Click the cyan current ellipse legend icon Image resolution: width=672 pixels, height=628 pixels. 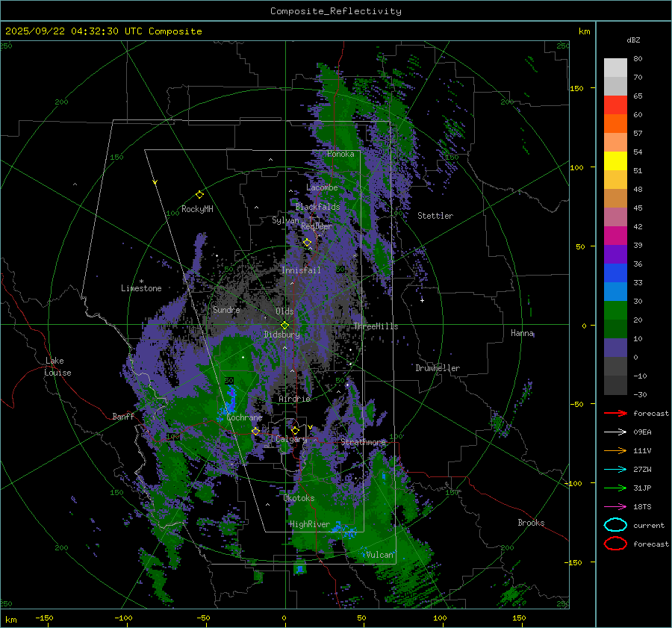615,525
